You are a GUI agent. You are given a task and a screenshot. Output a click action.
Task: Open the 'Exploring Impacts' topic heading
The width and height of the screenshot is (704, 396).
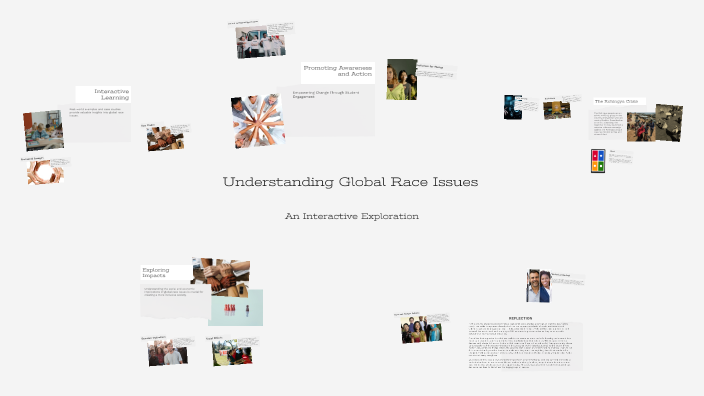(x=156, y=273)
